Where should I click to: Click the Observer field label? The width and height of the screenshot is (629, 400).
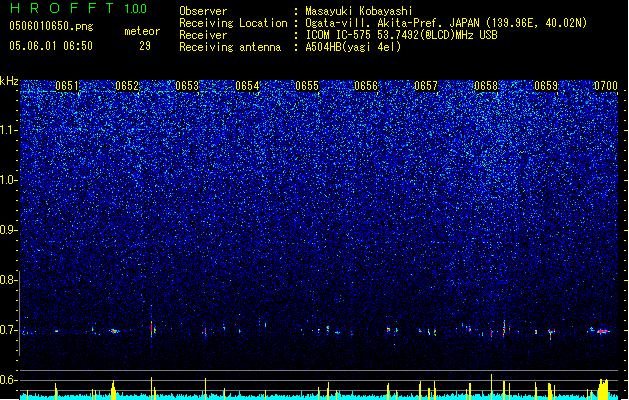[203, 11]
